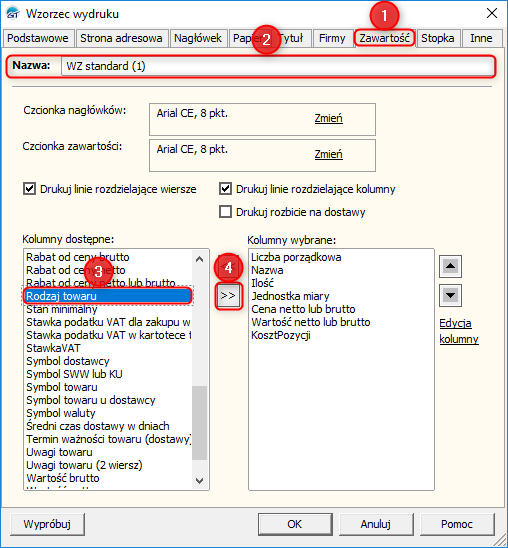Cancel with the Anuluj button
The height and width of the screenshot is (548, 508).
pyautogui.click(x=376, y=524)
